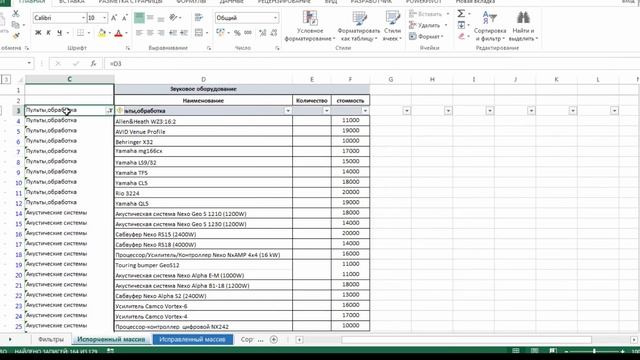Click Найти и выделить button

coord(523,26)
